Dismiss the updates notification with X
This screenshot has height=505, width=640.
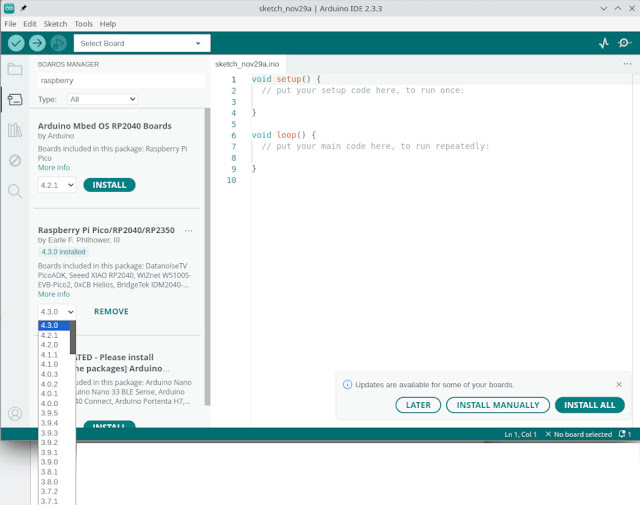[x=619, y=385]
